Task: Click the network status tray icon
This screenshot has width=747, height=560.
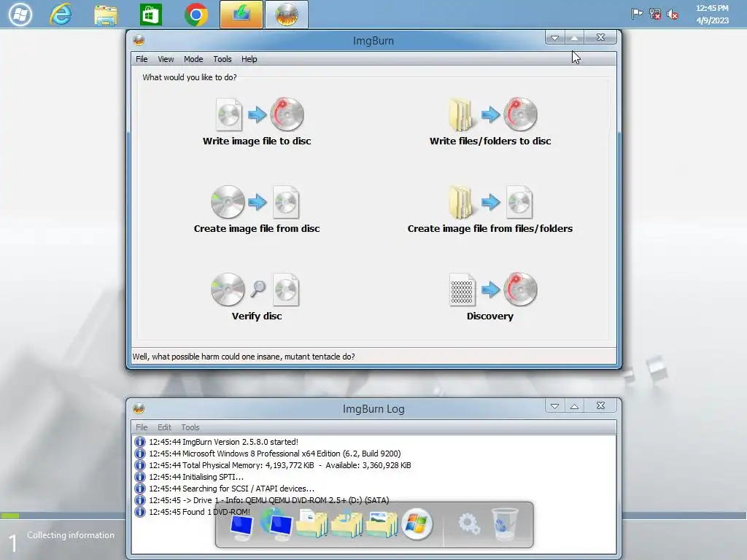Action: (655, 15)
